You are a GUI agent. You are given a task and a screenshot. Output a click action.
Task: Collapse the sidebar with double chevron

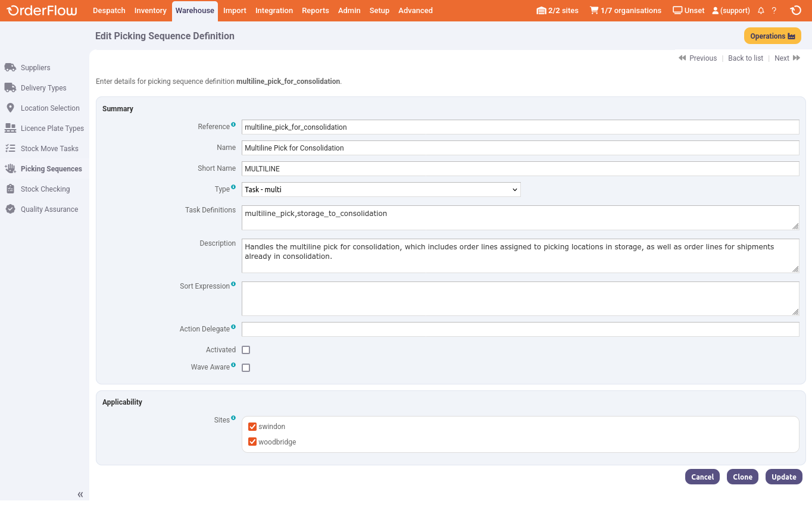(80, 495)
